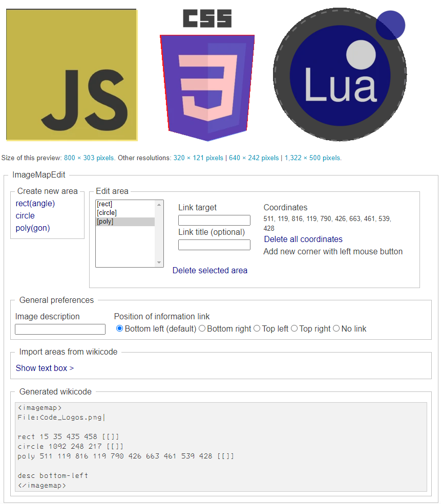Screen dimensions: 441x504
Task: Click the File:Code_Logos.png line in wikicode
Action: 61,418
